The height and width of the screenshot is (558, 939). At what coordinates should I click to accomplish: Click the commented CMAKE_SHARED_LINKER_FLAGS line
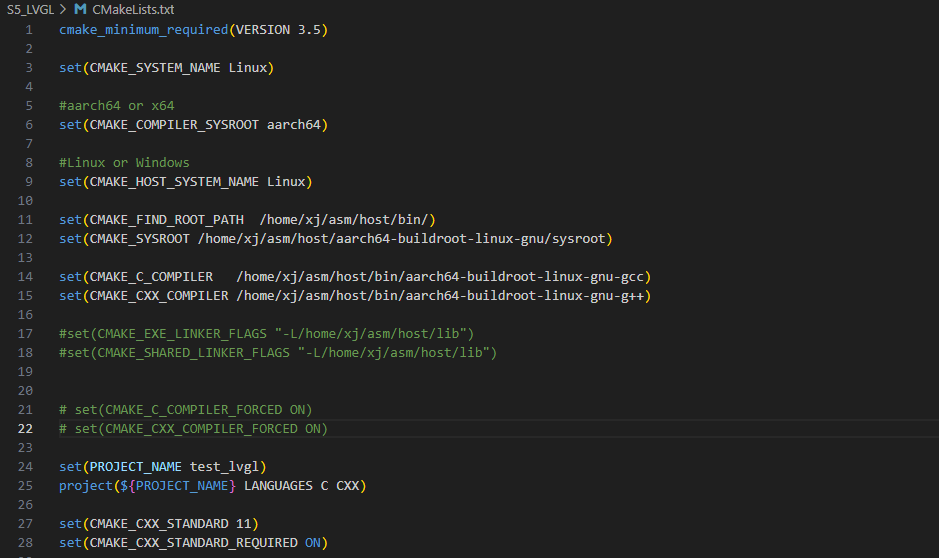[277, 352]
